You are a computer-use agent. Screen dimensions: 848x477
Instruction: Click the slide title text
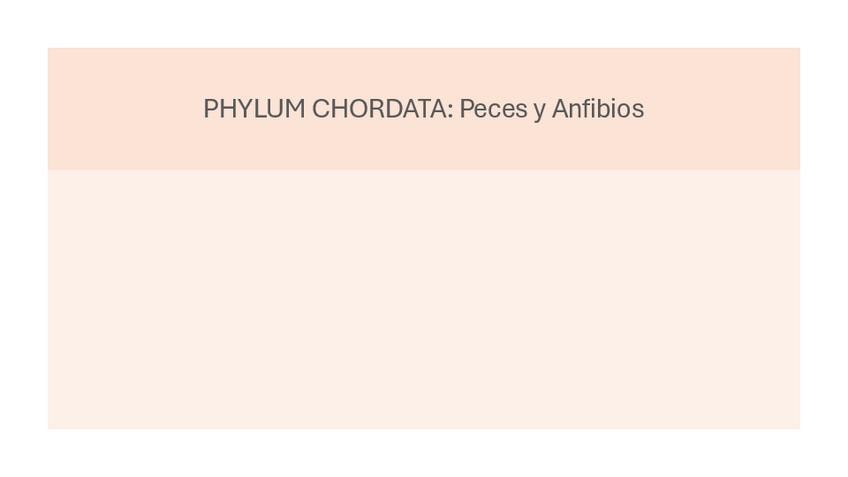click(x=423, y=108)
